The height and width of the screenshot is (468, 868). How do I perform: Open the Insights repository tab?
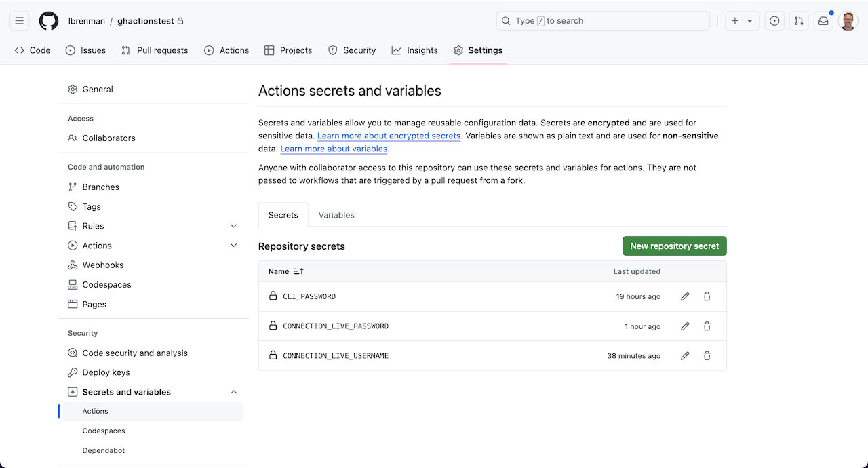[x=414, y=50]
